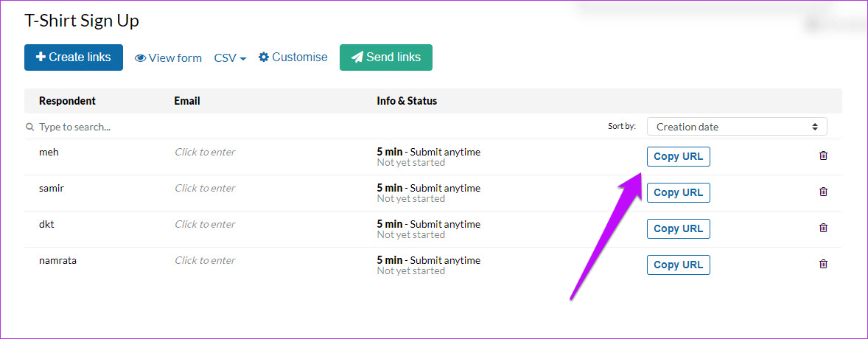The height and width of the screenshot is (339, 868).
Task: Open the Sort by Creation date dropdown
Action: coord(737,127)
